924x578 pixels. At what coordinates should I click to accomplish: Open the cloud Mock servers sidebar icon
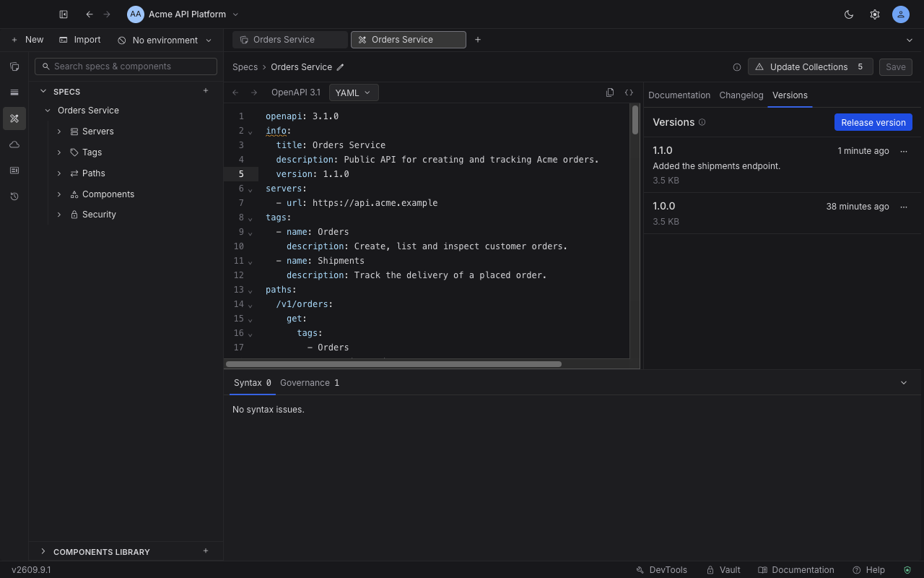tap(14, 144)
